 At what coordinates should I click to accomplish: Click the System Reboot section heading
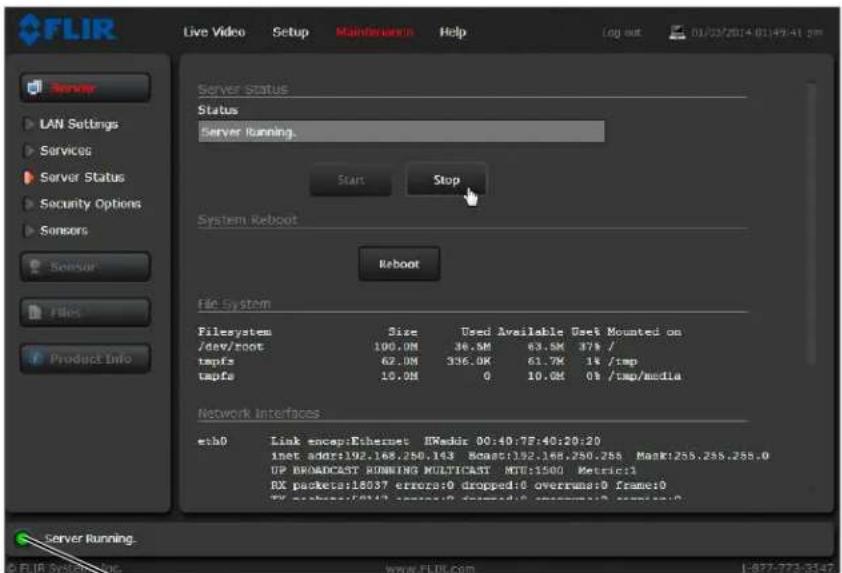coord(247,220)
